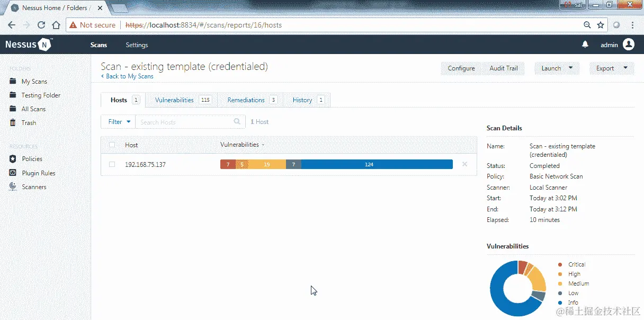
Task: Open Testing Folder link
Action: coord(41,95)
